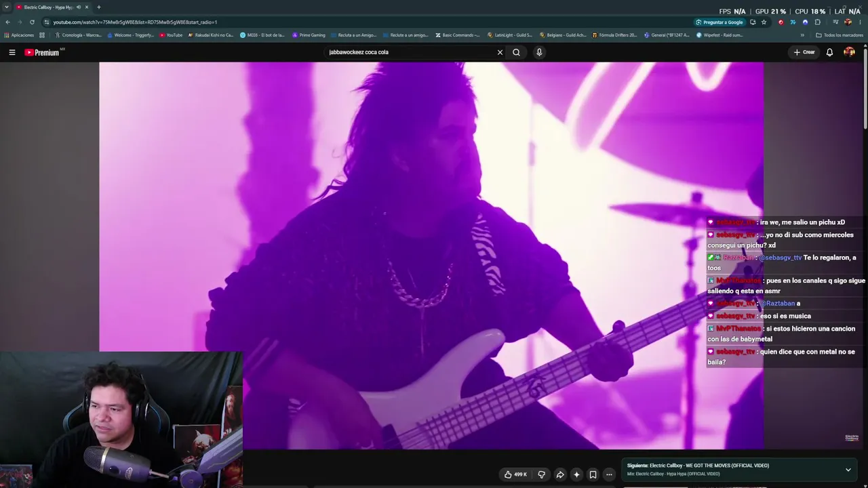
Task: Open the Basic Commands bookmark
Action: pos(458,35)
